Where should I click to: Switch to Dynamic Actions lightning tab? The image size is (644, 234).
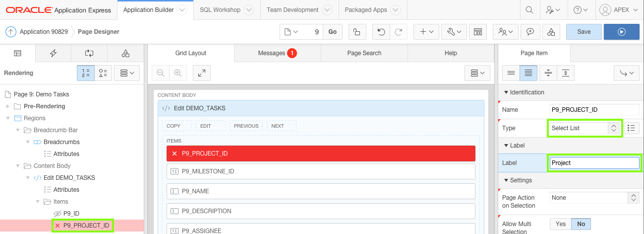point(54,53)
